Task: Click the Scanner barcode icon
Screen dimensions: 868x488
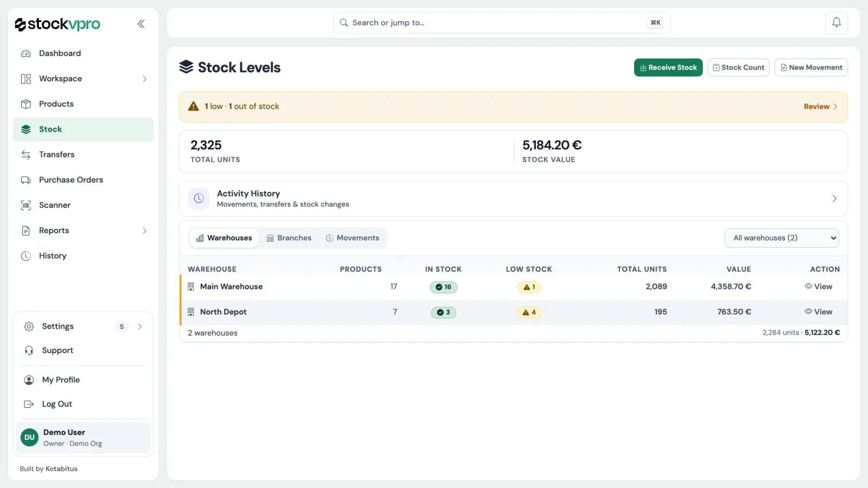Action: click(x=26, y=206)
